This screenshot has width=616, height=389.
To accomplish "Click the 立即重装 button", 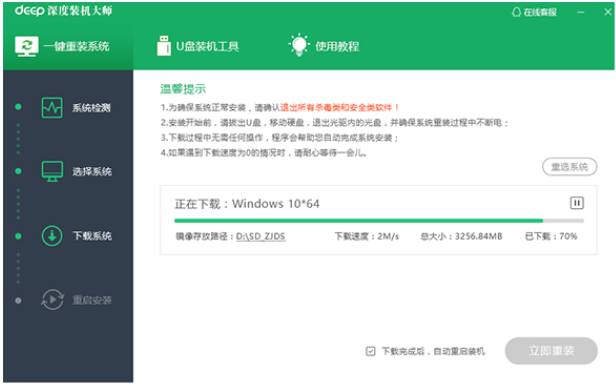I will 551,350.
